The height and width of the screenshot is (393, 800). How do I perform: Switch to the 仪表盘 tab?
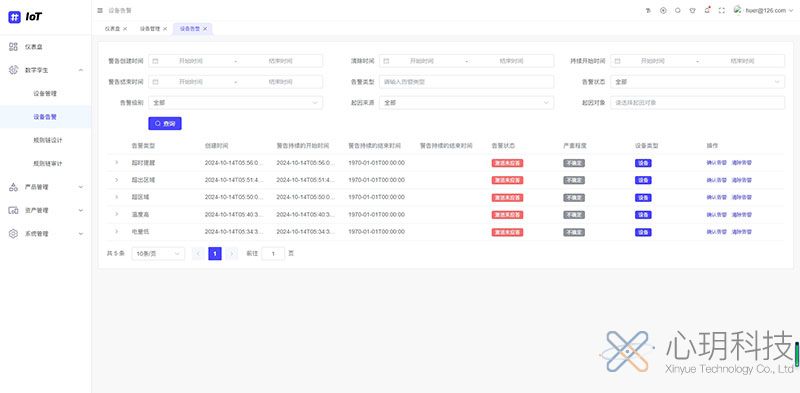pyautogui.click(x=112, y=29)
